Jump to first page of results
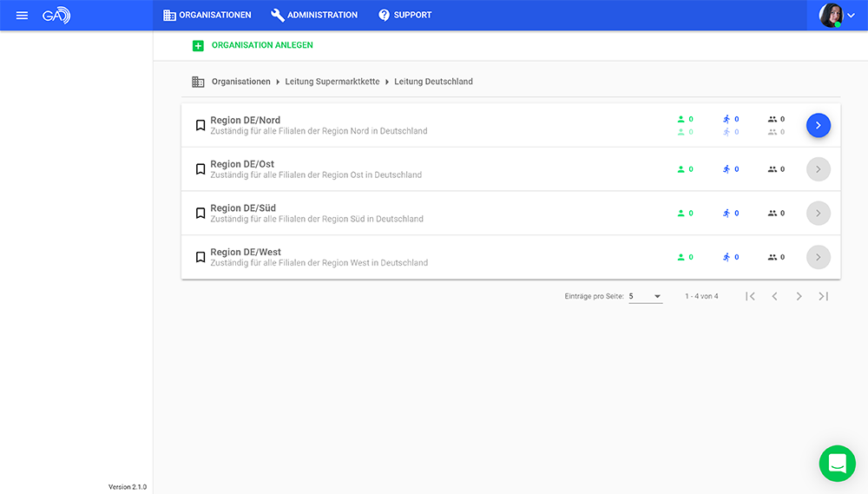The image size is (868, 494). click(750, 297)
